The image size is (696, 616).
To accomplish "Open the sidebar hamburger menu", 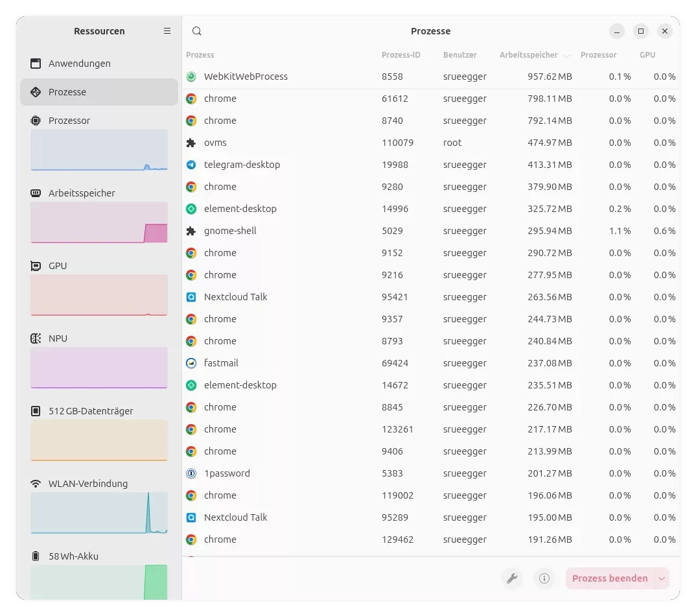I will pyautogui.click(x=167, y=31).
